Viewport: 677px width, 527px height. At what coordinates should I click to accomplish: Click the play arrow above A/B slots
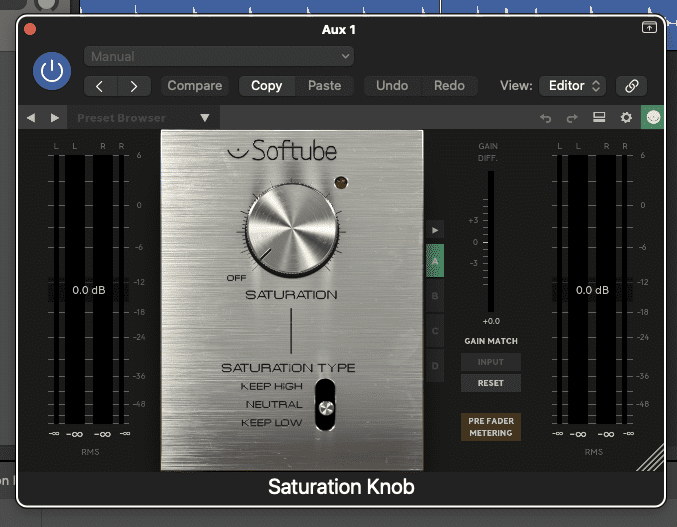(x=435, y=230)
